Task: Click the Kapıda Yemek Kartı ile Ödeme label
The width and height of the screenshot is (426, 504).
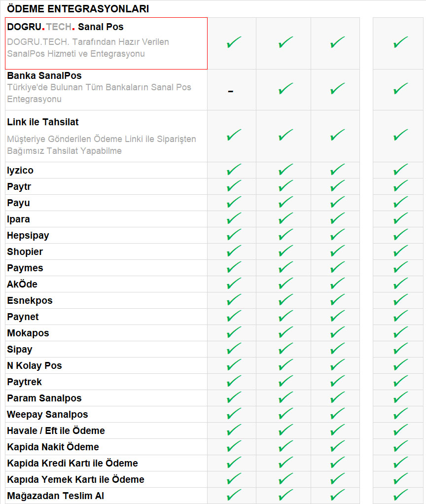Action: (x=75, y=479)
